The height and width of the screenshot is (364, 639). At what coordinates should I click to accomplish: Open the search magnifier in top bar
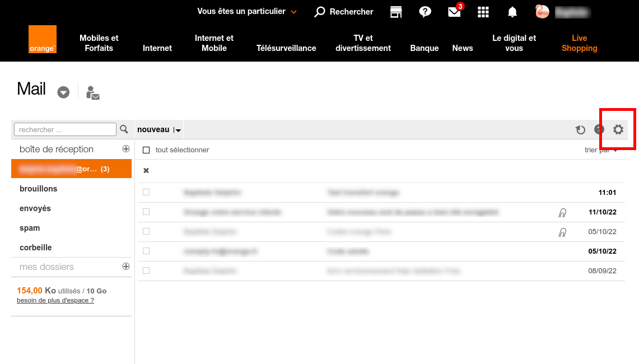[x=320, y=12]
